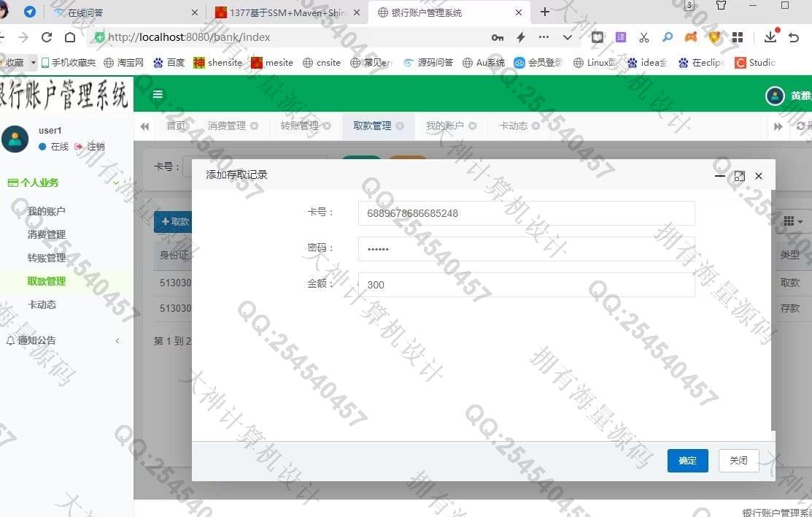Click the browser forward arrow
812x517 pixels.
coord(23,37)
